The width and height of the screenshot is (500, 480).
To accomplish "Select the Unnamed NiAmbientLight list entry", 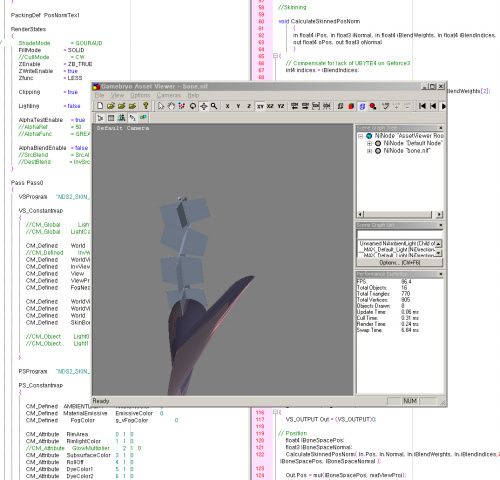I will (397, 243).
